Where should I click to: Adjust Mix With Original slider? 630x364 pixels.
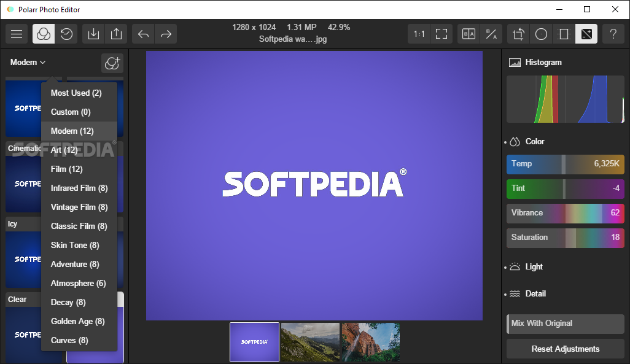tap(566, 323)
